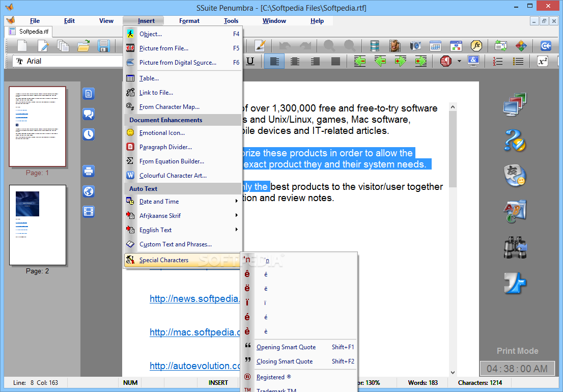Screen dimensions: 563x392
Task: Click the fx function toolbar icon
Action: [476, 46]
